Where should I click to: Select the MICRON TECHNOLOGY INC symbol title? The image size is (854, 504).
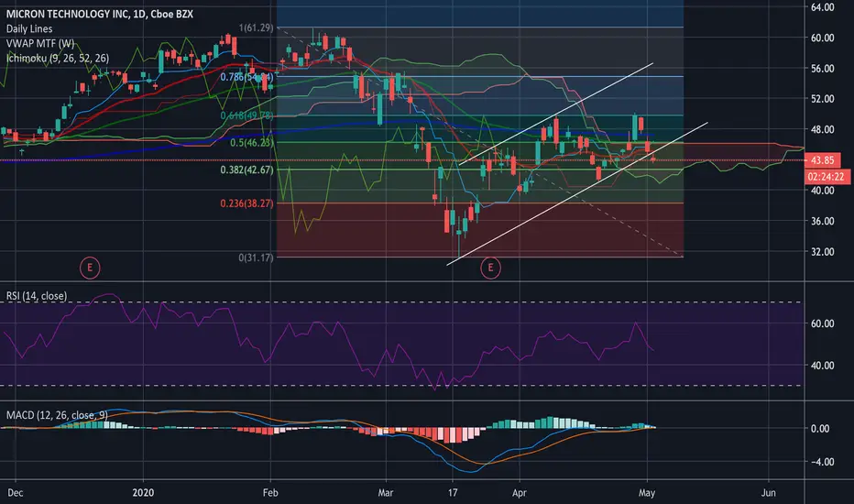point(100,14)
